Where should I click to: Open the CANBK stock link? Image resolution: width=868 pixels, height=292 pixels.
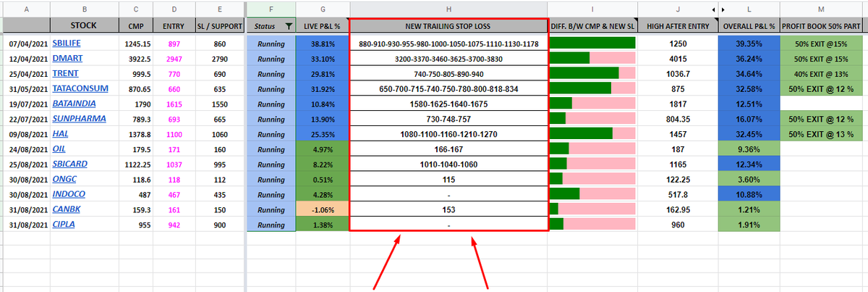(67, 209)
